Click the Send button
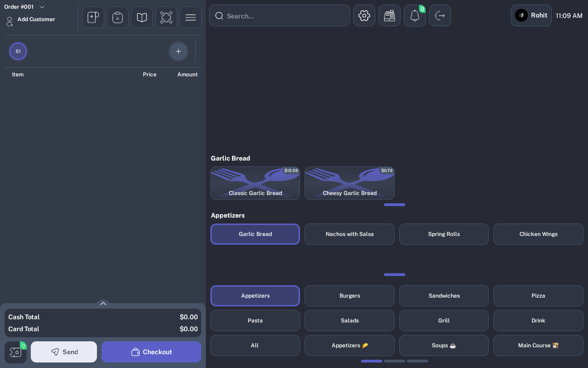The image size is (588, 368). tap(64, 352)
